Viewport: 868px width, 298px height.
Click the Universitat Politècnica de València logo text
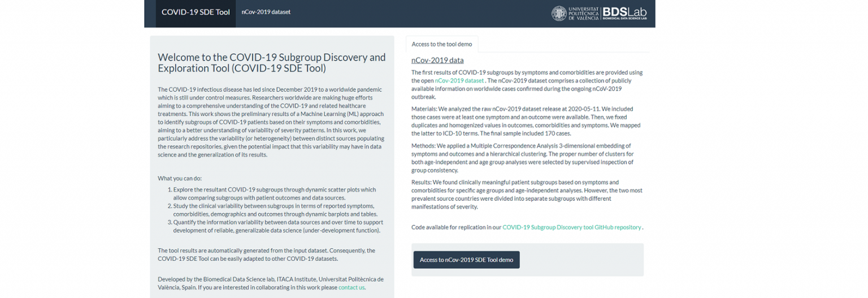pyautogui.click(x=583, y=14)
